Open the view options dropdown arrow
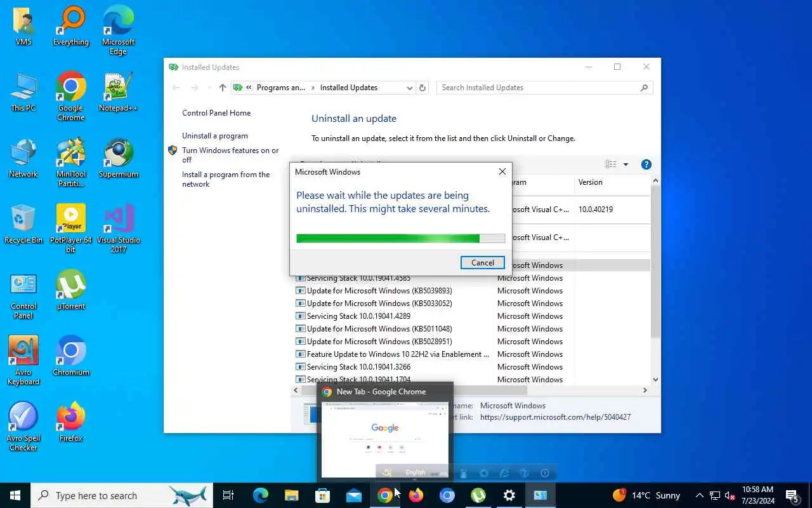Screen dimensions: 812x508 click(x=625, y=164)
